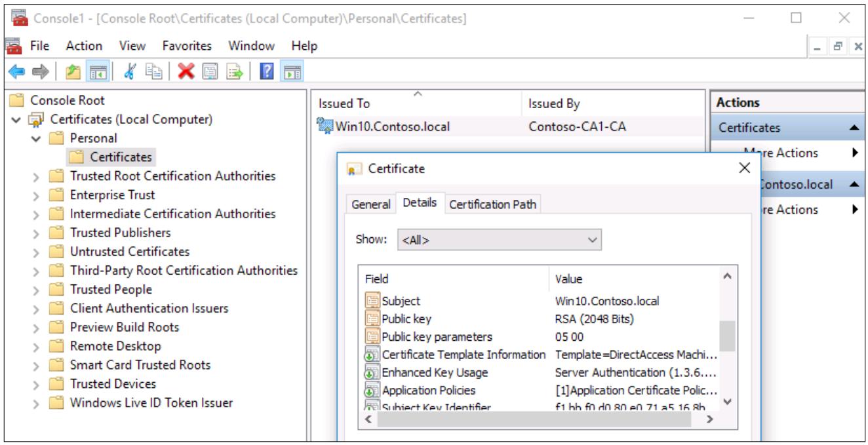This screenshot has height=445, width=868.
Task: Click the console system icon beside File menu
Action: [x=12, y=46]
